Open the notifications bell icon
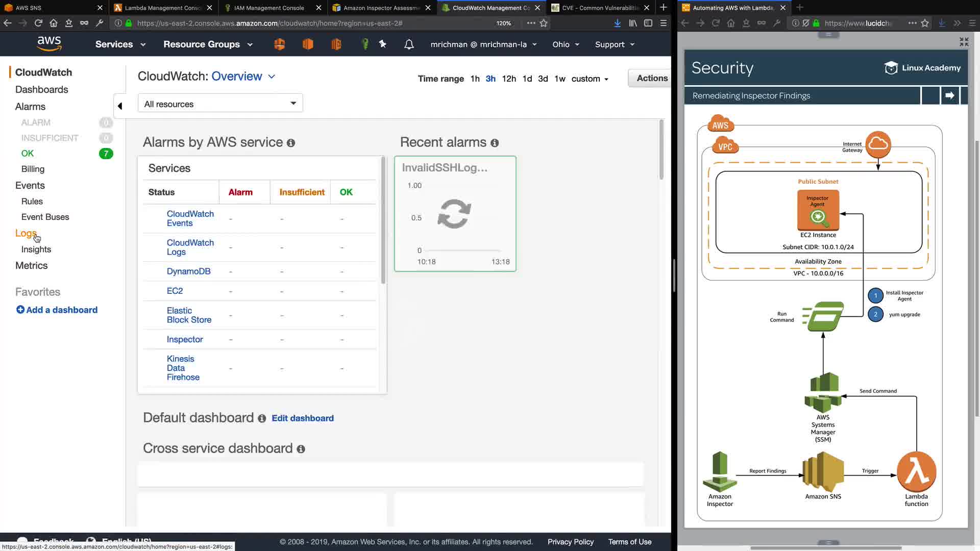The image size is (980, 551). [409, 44]
